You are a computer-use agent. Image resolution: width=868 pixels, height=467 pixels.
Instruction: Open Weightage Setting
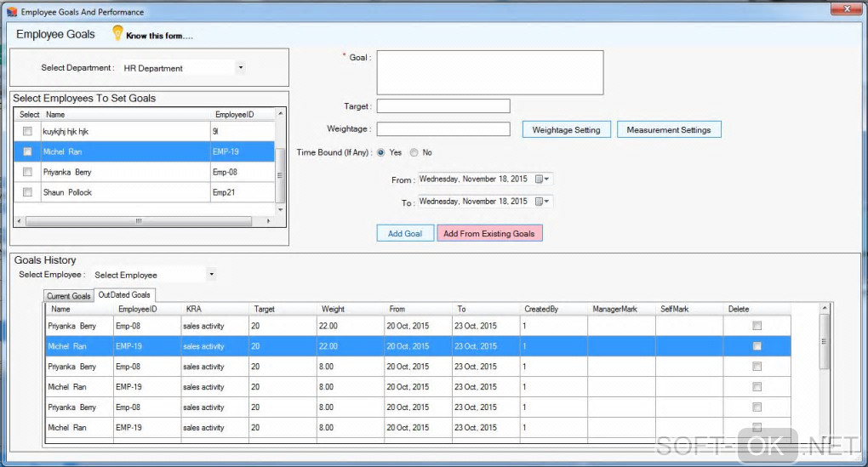click(x=566, y=130)
